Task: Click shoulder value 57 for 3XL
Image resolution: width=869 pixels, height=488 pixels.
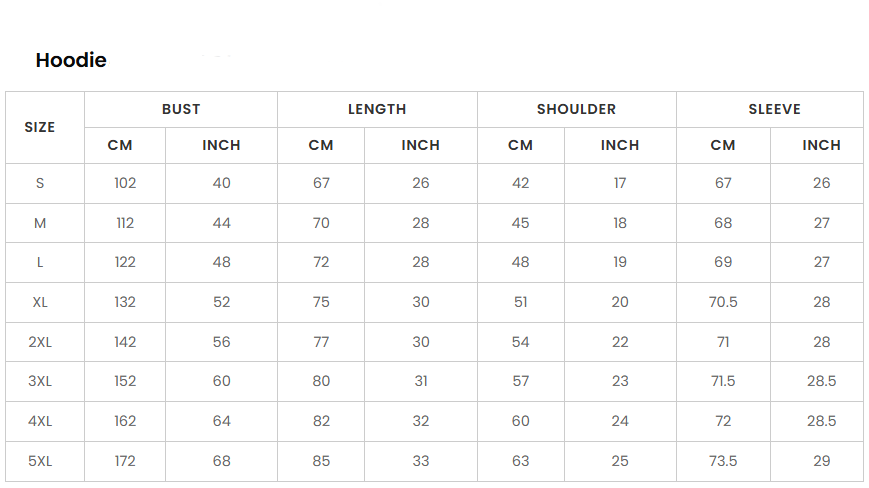Action: coord(520,381)
